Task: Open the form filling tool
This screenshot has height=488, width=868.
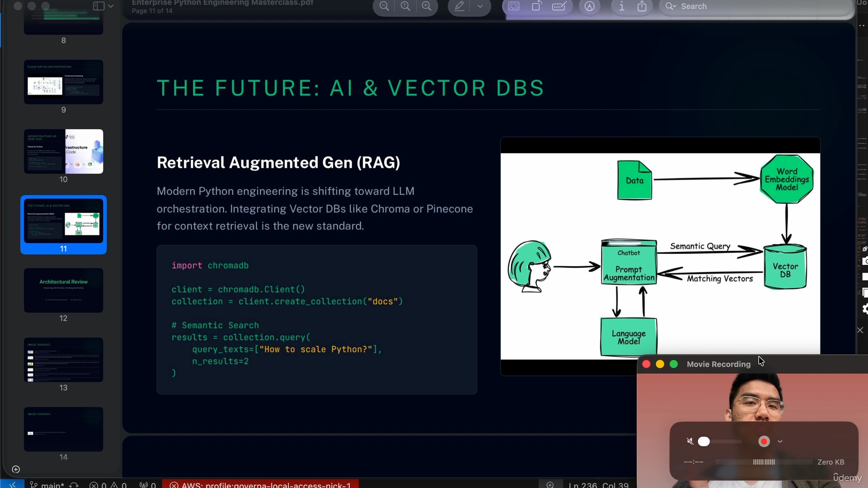Action: (x=559, y=6)
